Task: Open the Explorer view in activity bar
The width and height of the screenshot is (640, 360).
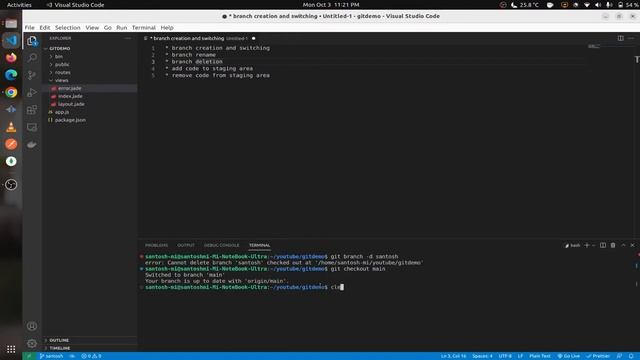Action: point(32,41)
